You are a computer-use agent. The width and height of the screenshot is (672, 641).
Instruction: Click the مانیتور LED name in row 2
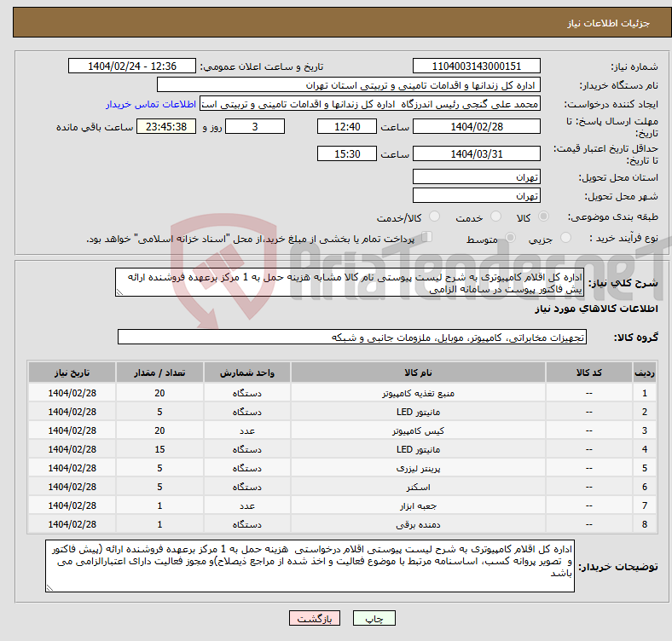coord(418,412)
